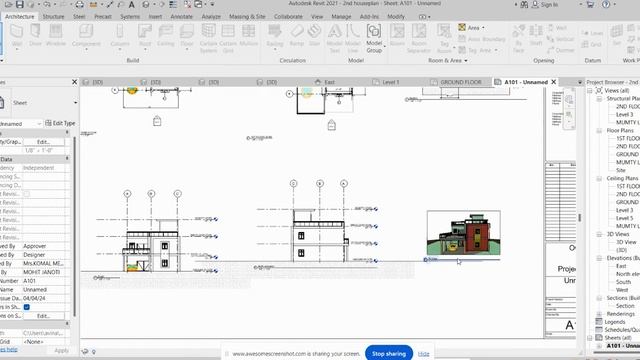Screen dimensions: 640x360
Task: Select the Component tool
Action: tap(86, 36)
